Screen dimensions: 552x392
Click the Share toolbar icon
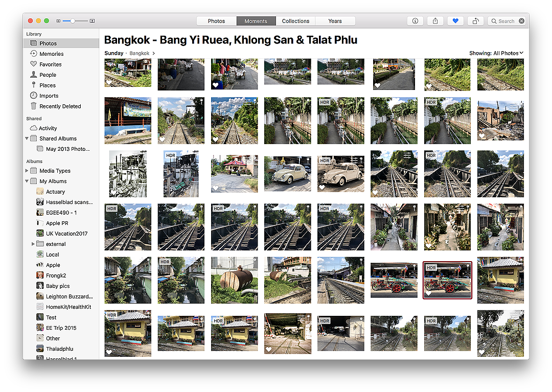(x=435, y=21)
